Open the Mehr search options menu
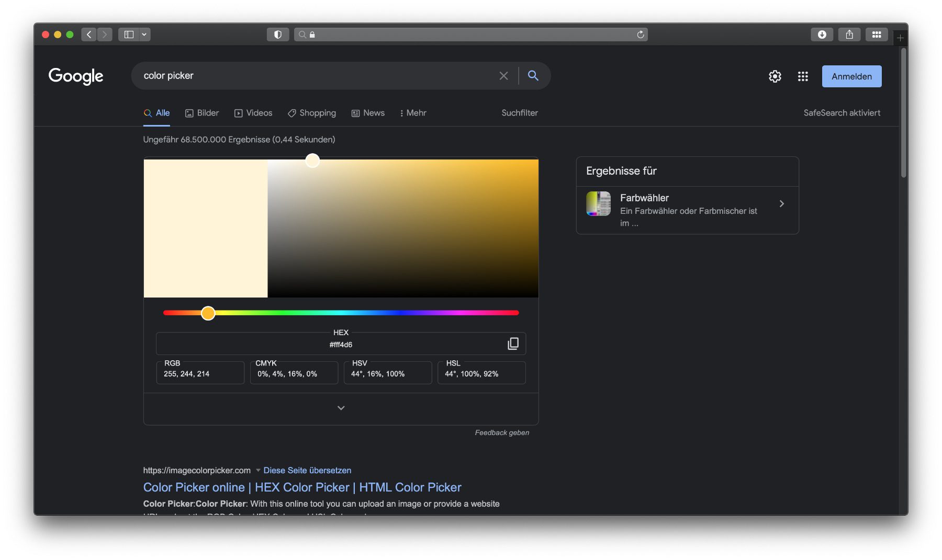Viewport: 942px width, 560px height. coord(413,113)
